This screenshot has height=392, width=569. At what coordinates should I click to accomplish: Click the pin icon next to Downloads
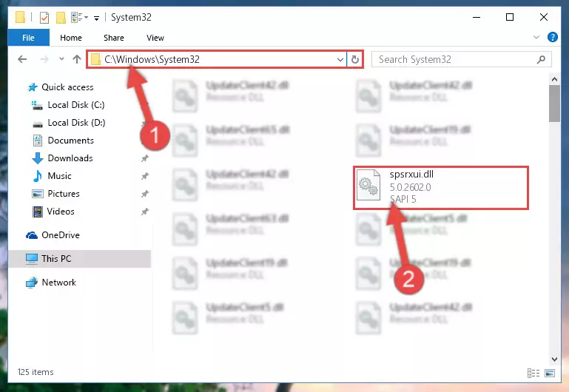(x=145, y=158)
